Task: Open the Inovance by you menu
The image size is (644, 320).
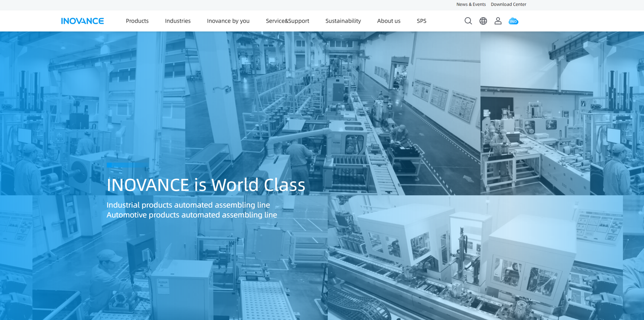Action: point(228,21)
